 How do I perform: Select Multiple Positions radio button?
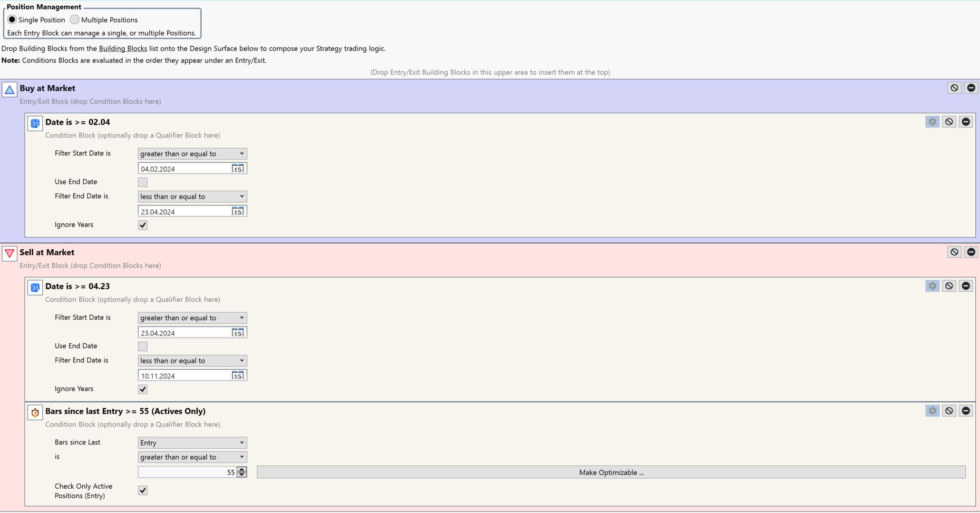click(75, 20)
